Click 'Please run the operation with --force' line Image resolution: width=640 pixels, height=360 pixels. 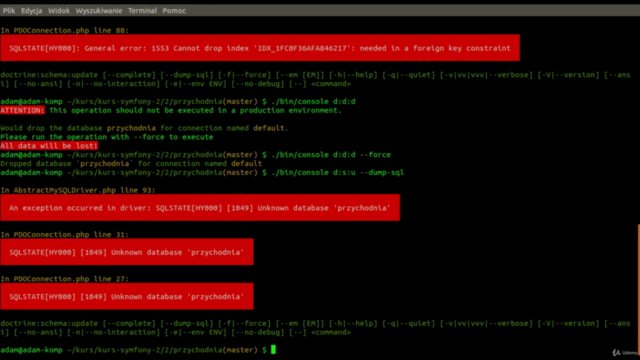click(x=107, y=137)
